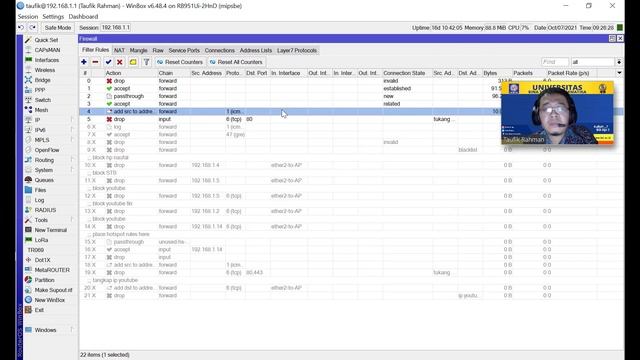Sort by the Chain column header
The width and height of the screenshot is (640, 360).
(173, 73)
